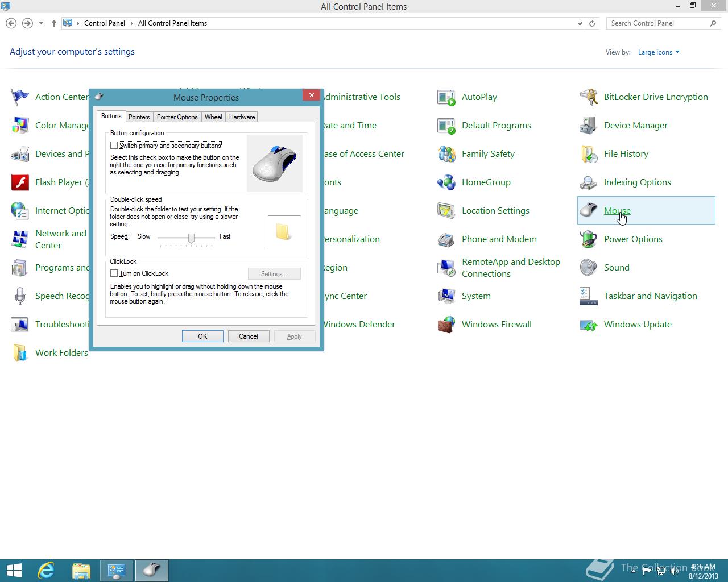
Task: Click the Back navigation arrow
Action: 11,23
